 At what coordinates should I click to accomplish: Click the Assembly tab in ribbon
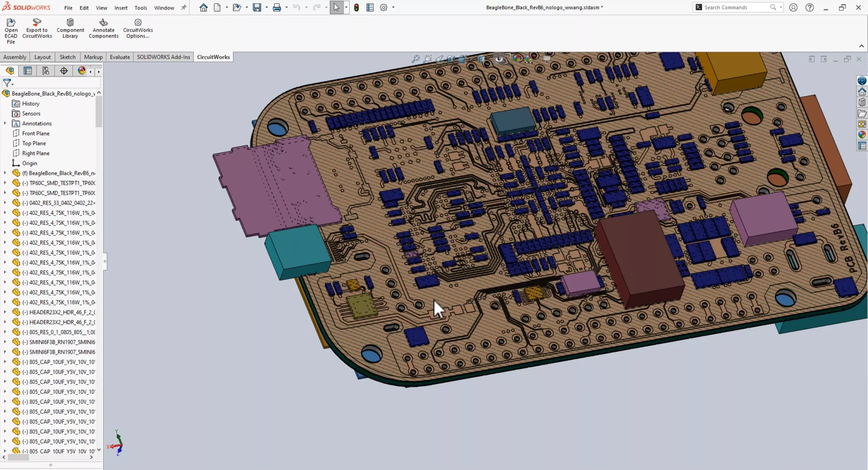tap(15, 57)
